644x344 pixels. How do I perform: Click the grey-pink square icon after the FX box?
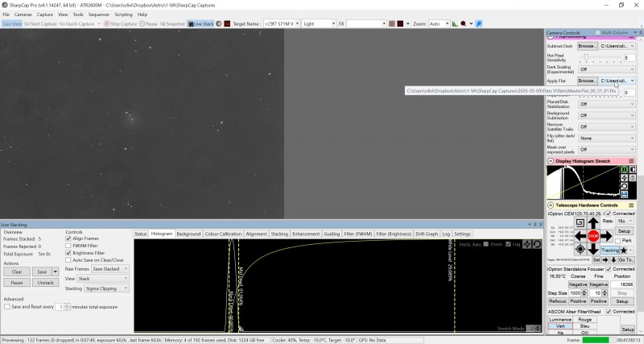pos(392,24)
